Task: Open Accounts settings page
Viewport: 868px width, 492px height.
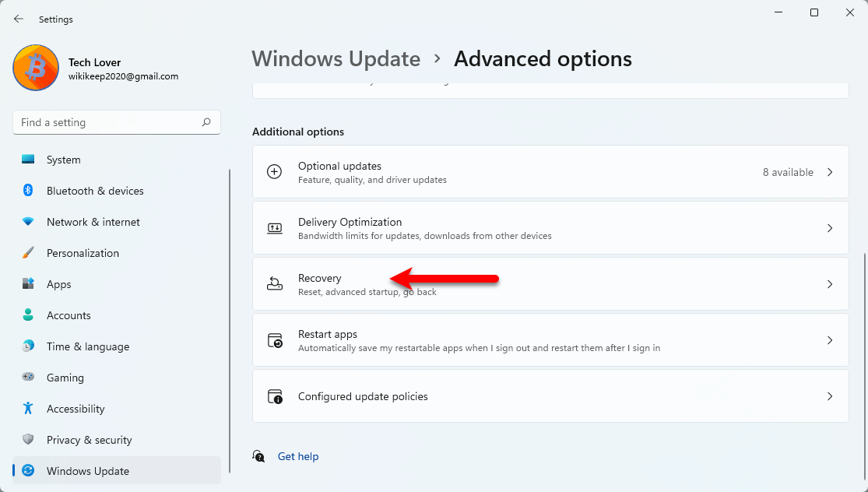Action: click(117, 315)
